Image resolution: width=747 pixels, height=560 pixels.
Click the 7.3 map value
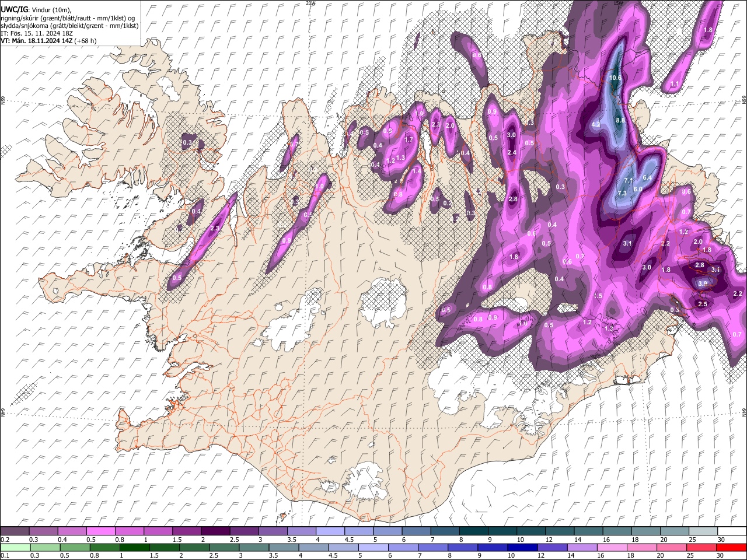[622, 193]
